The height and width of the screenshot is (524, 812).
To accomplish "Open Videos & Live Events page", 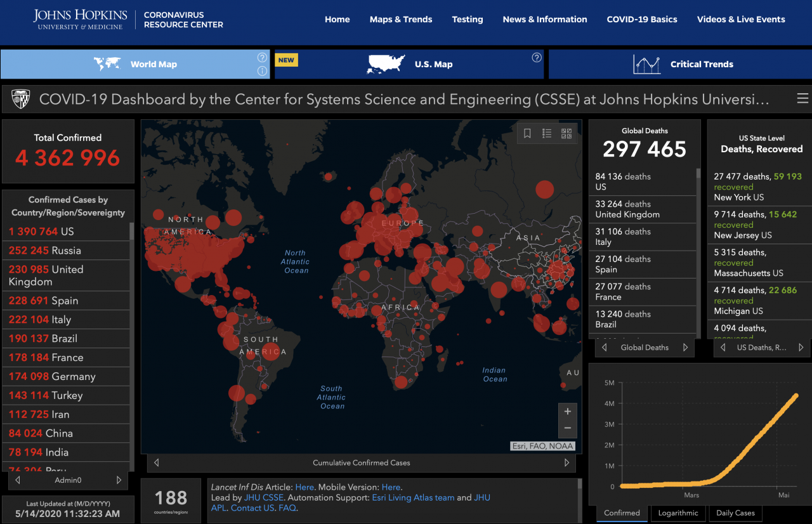I will click(x=741, y=19).
